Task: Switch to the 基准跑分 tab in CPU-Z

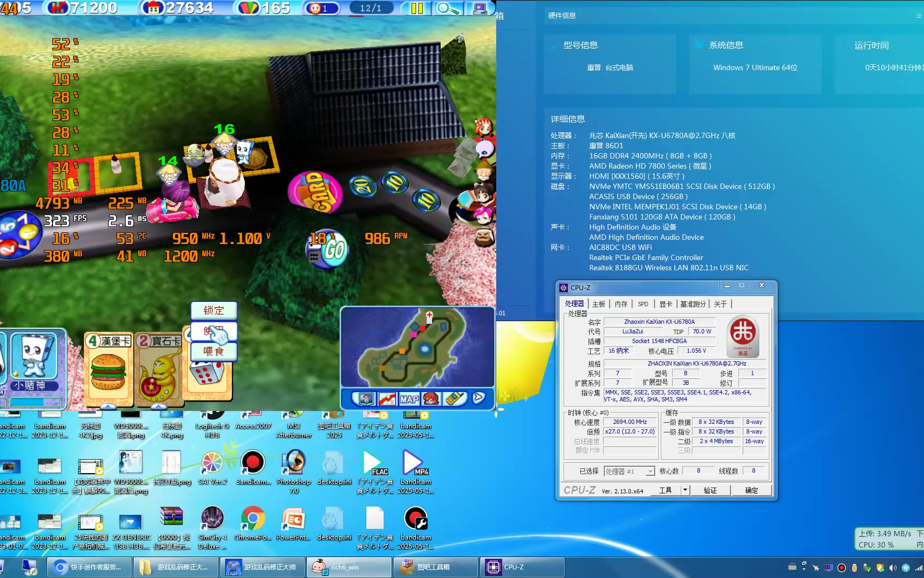Action: coord(693,304)
